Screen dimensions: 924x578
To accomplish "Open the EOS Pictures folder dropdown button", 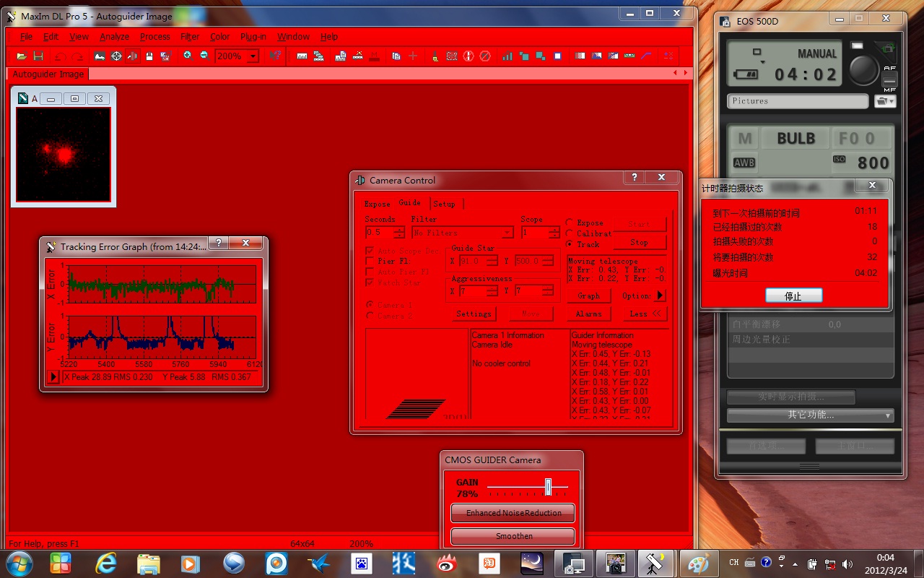I will pyautogui.click(x=884, y=101).
